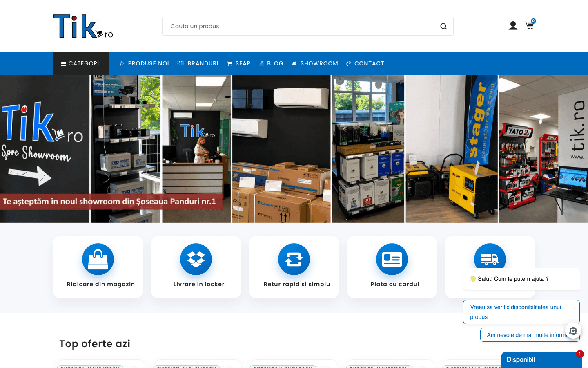Open the Blog menu item
This screenshot has width=588, height=368.
[x=271, y=63]
